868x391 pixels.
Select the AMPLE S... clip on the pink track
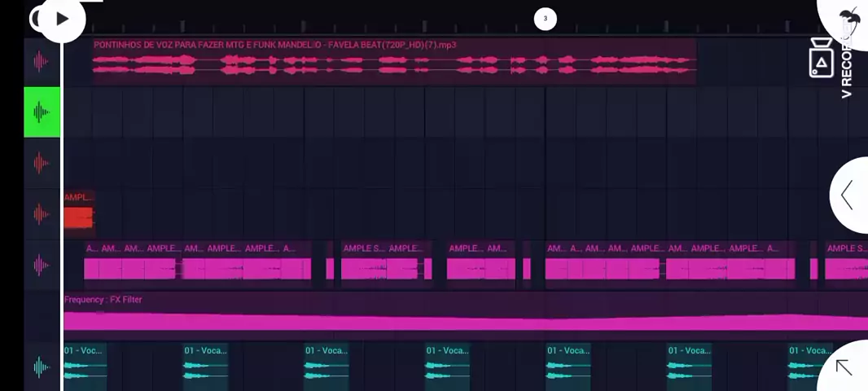(x=363, y=266)
